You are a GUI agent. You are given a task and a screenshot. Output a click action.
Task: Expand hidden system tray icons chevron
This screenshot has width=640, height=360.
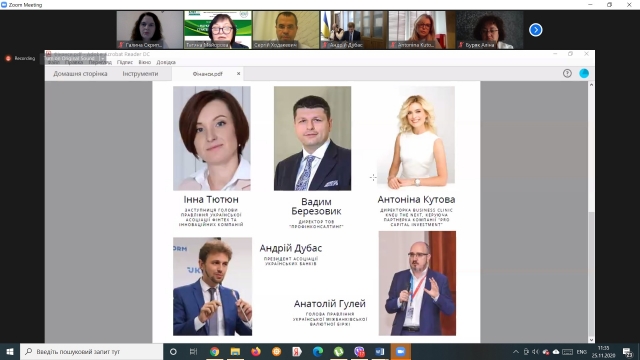pos(516,351)
